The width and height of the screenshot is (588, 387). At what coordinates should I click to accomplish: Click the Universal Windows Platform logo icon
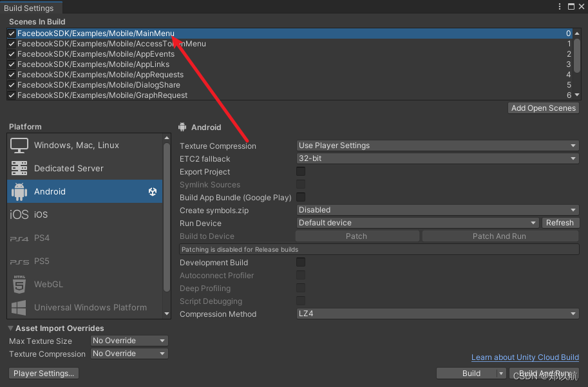click(x=19, y=308)
